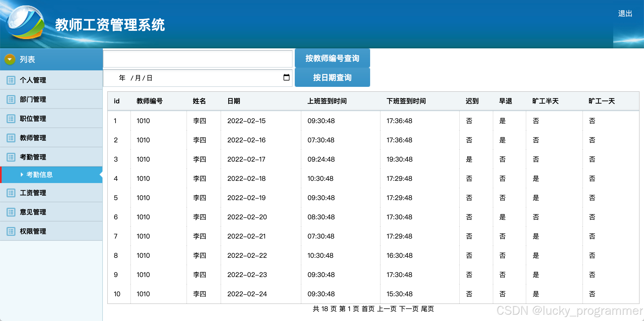644x321 pixels.
Task: Click the list icon beside 工资管理
Action: (x=11, y=193)
